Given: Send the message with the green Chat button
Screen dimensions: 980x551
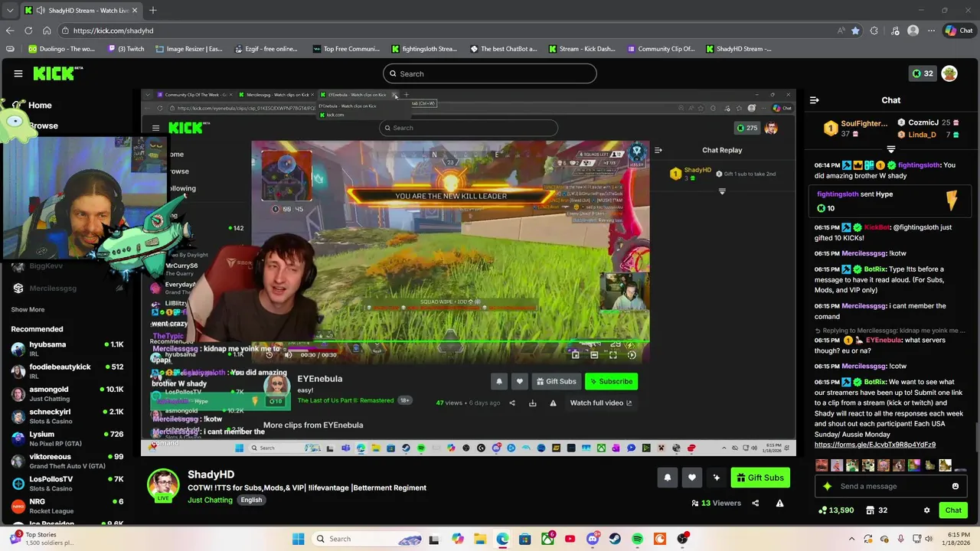Looking at the screenshot, I should (953, 510).
